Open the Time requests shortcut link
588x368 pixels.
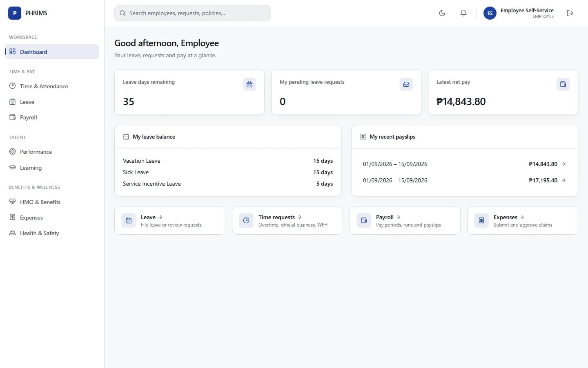(x=287, y=220)
